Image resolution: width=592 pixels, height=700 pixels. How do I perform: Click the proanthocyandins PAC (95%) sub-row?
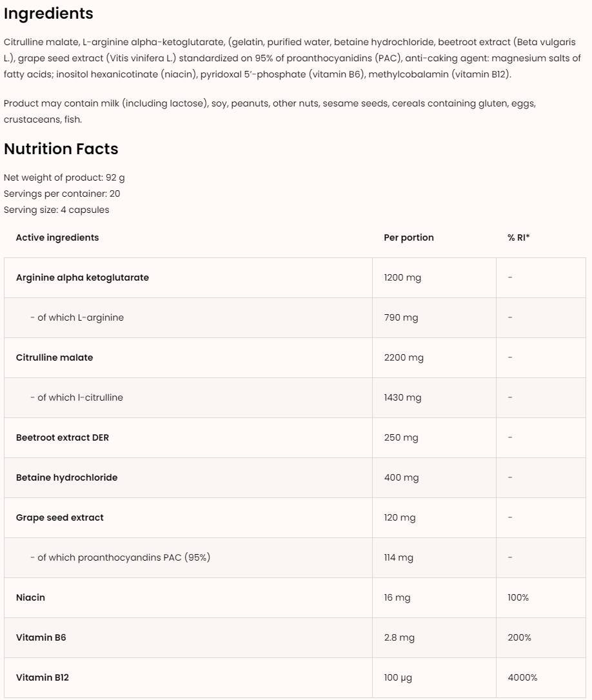tap(120, 557)
